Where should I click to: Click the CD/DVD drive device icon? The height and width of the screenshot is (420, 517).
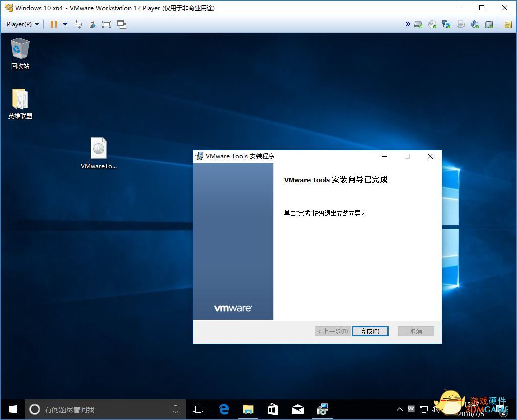432,24
